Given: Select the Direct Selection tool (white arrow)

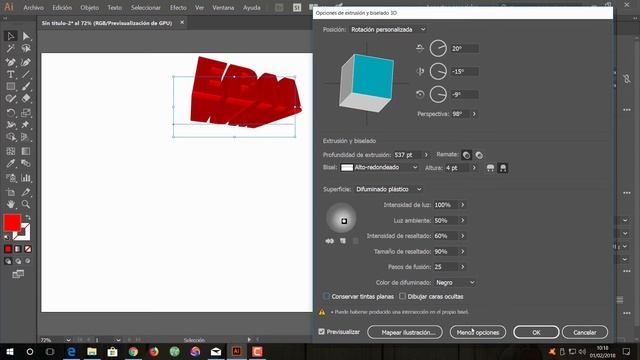Looking at the screenshot, I should (26, 36).
